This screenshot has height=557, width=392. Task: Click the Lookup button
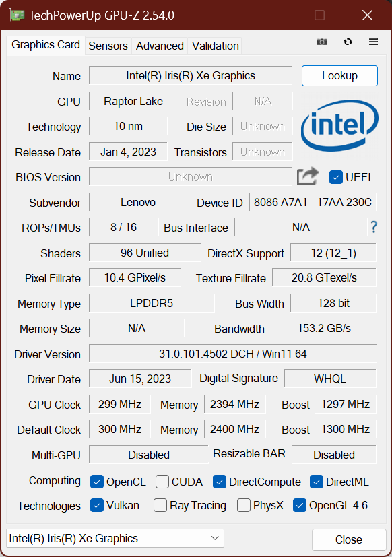(x=339, y=75)
